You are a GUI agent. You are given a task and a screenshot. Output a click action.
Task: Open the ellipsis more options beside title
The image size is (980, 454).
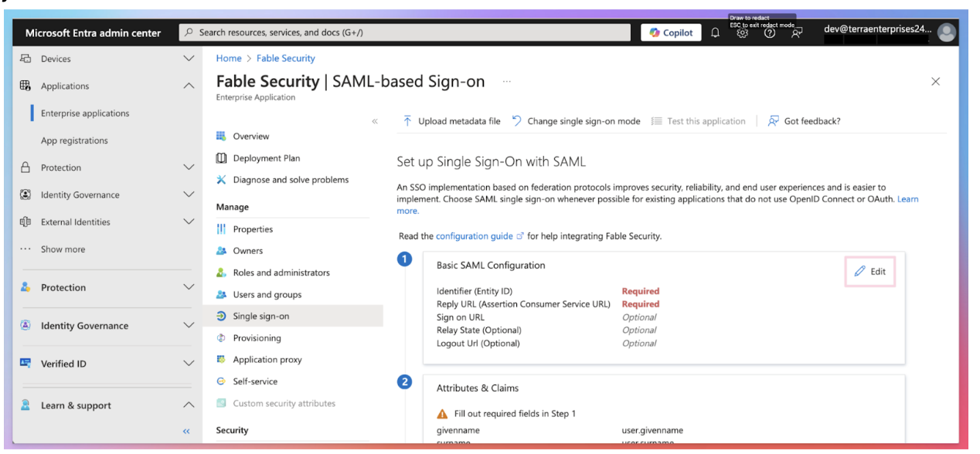(507, 80)
